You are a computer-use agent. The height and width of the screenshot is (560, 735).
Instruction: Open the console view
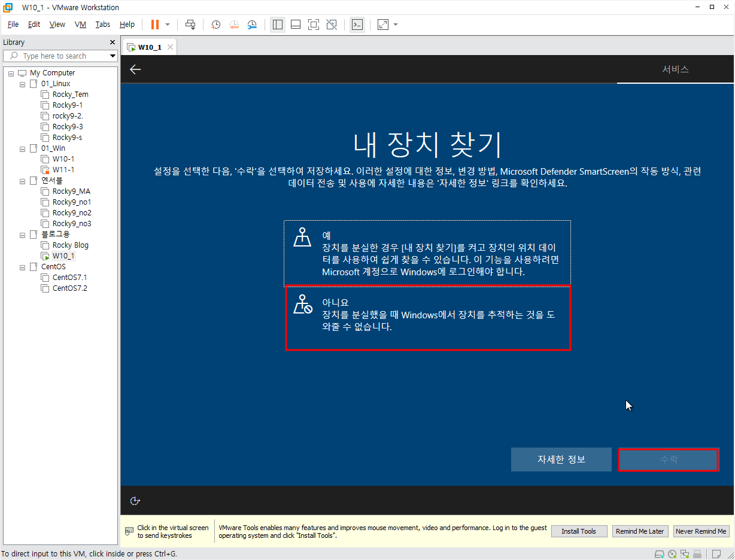point(357,25)
